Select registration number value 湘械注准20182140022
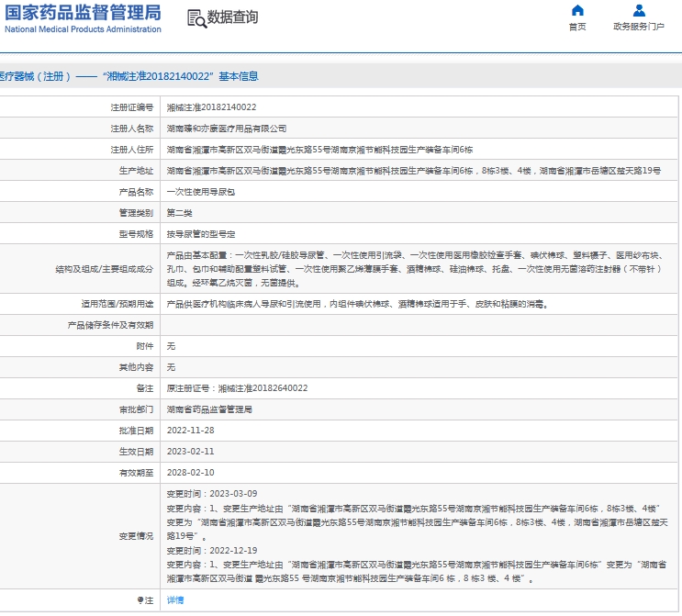The height and width of the screenshot is (616, 682). tap(211, 107)
